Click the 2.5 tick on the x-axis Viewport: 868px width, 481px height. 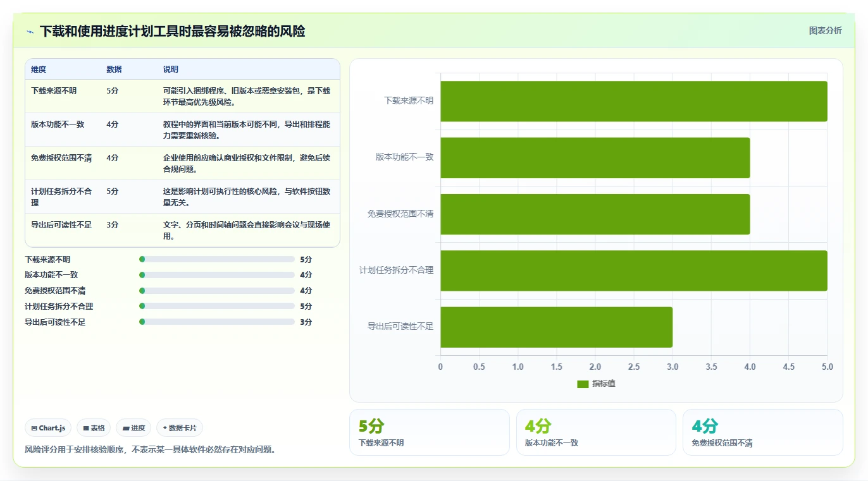tap(634, 367)
